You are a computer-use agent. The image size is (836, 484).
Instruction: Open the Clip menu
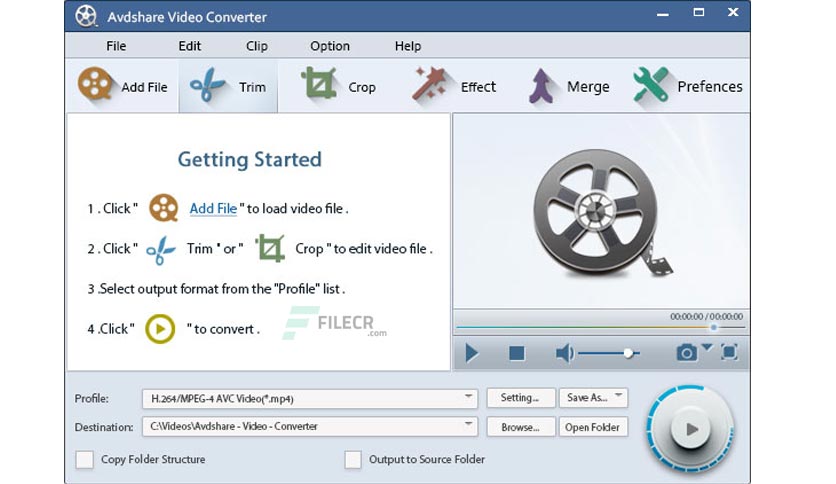tap(256, 46)
